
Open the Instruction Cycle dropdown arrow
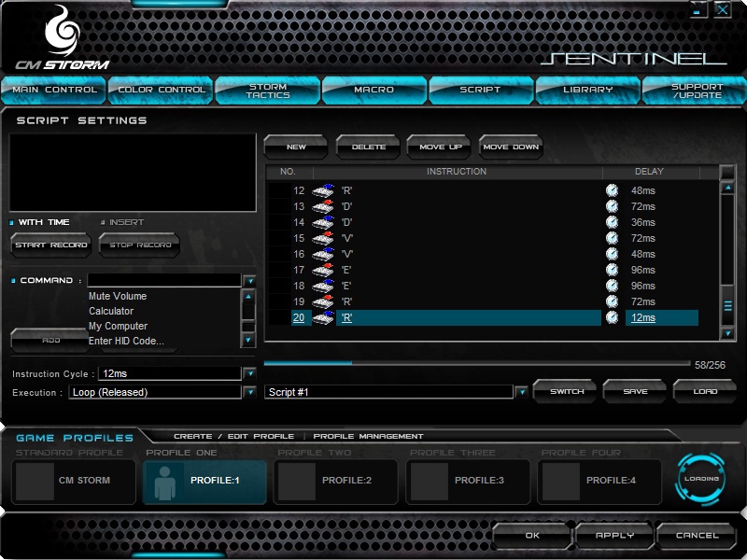249,373
